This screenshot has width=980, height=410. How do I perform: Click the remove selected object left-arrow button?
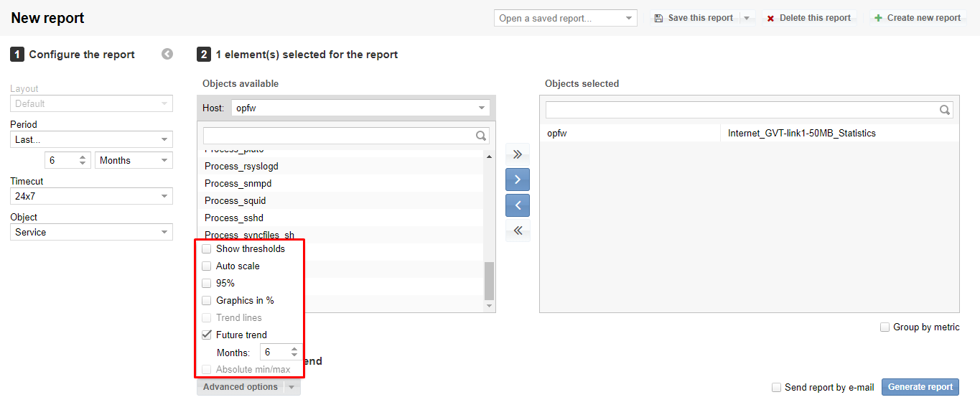click(x=517, y=205)
